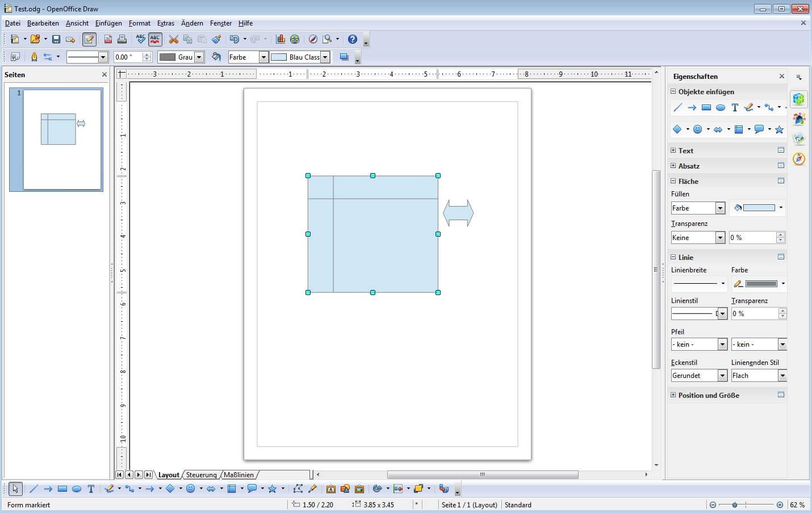Image resolution: width=812 pixels, height=513 pixels.
Task: Select page 1 thumbnail in Seiten panel
Action: [x=62, y=139]
